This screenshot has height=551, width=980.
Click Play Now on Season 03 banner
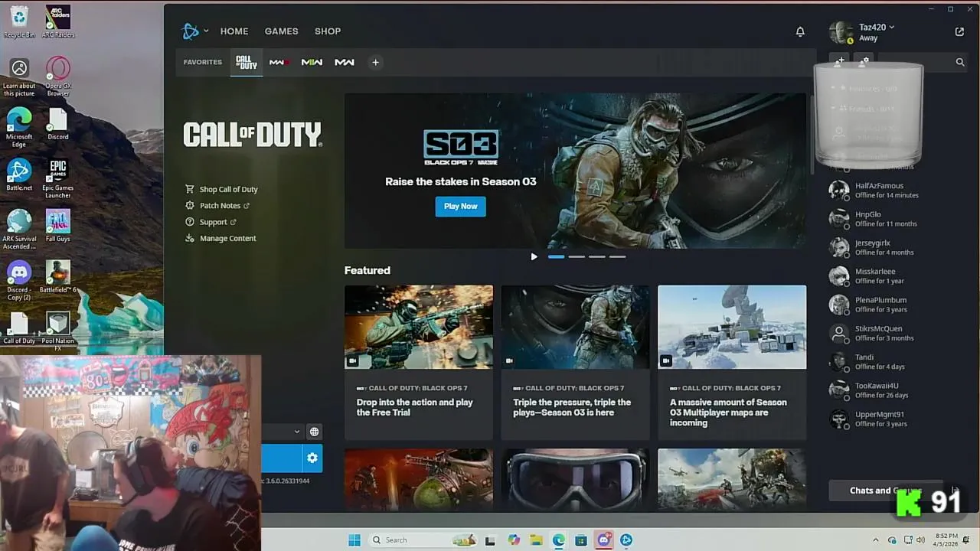click(461, 206)
